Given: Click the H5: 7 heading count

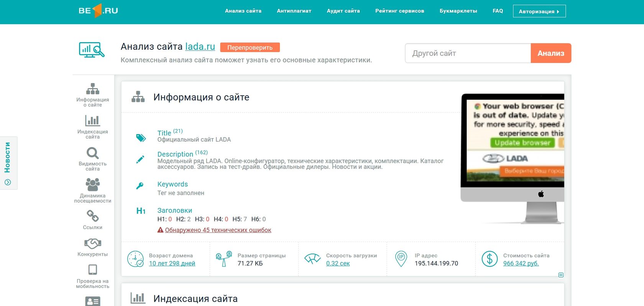Looking at the screenshot, I should point(240,219).
